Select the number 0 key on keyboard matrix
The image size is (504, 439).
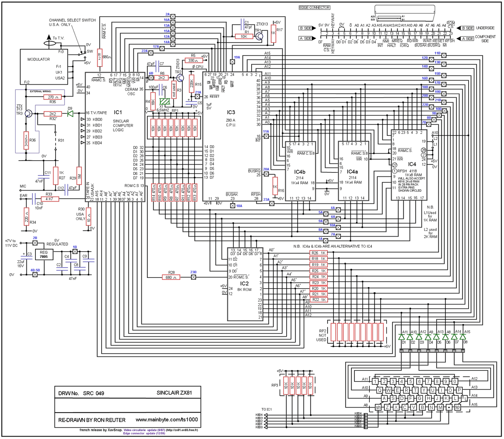455,382
